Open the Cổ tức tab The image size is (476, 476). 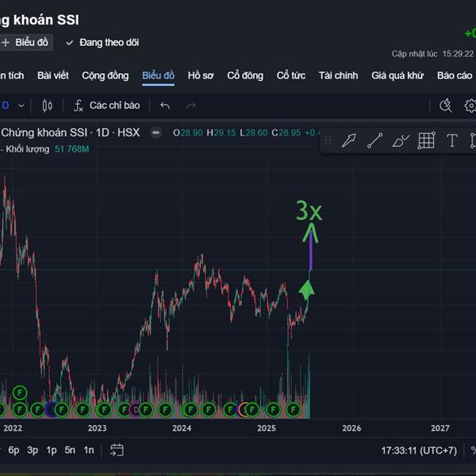[291, 75]
